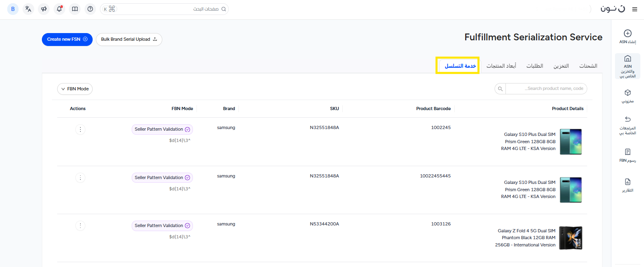This screenshot has height=267, width=644.
Task: Click the Bulk Brand Serial Upload button
Action: point(129,40)
